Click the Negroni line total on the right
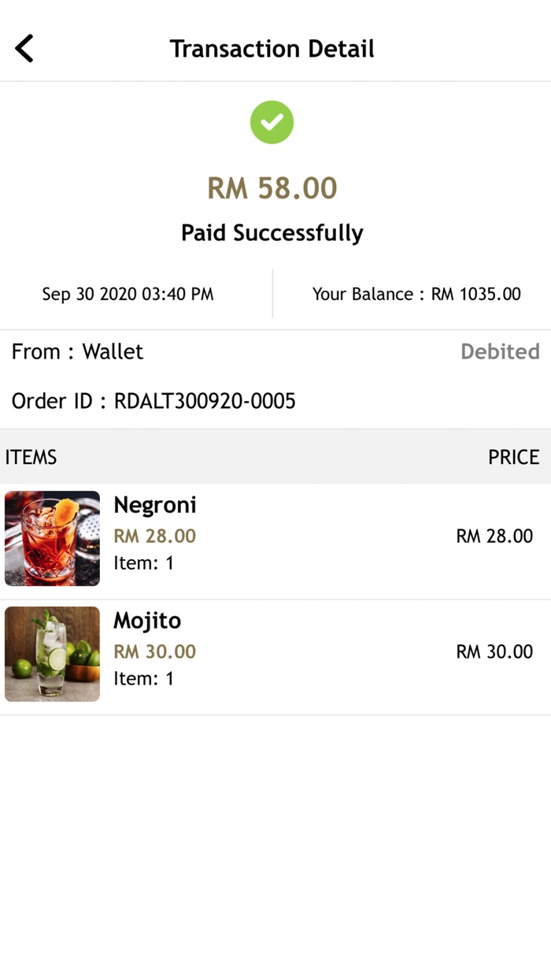This screenshot has width=551, height=980. [494, 536]
